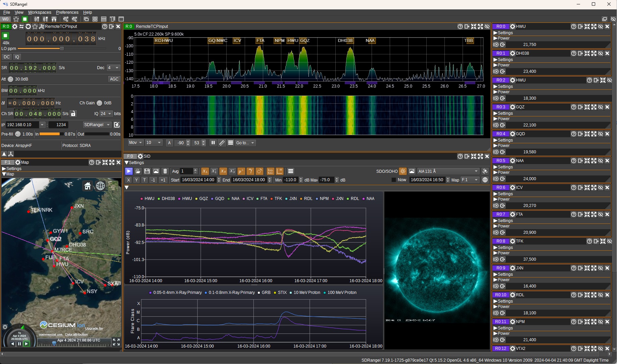The width and height of the screenshot is (617, 364).
Task: Toggle the Xs short X-ray plot button
Action: [x=223, y=171]
